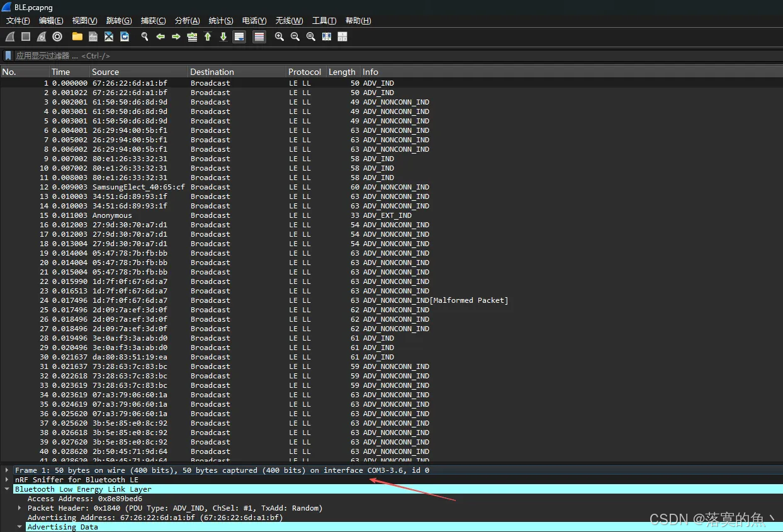
Task: Click the display filter bookmark icon
Action: pyautogui.click(x=8, y=55)
